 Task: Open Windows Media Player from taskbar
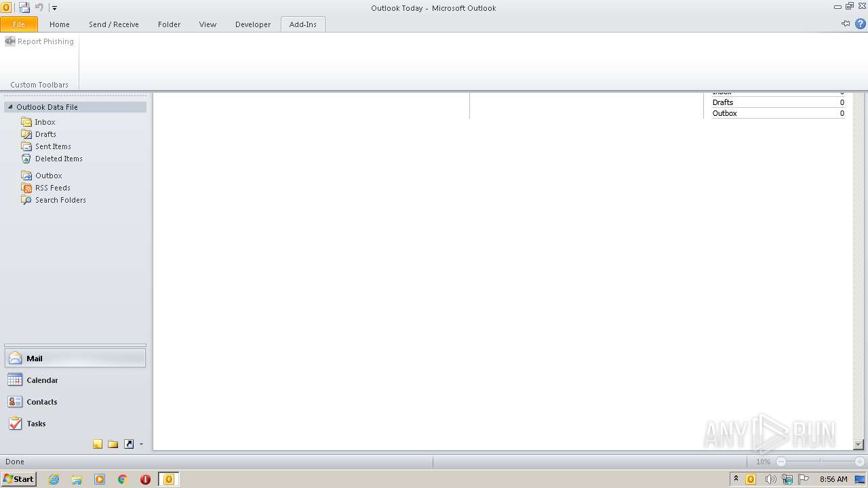(100, 479)
